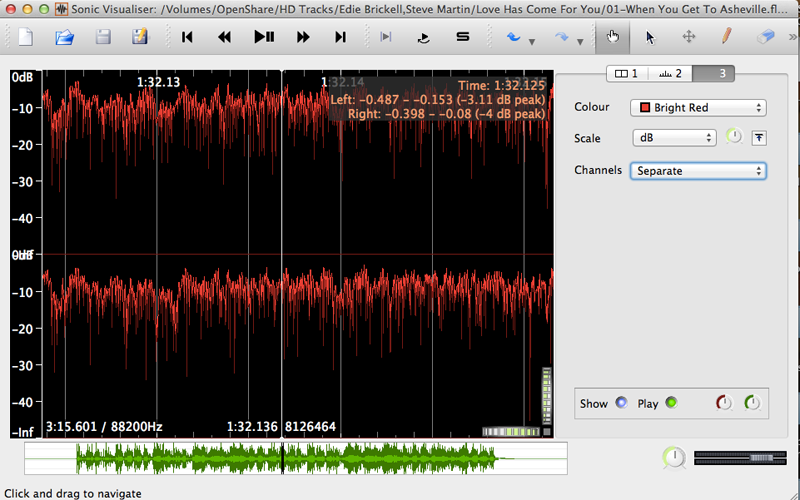Click Save Session As icon with pencil
The image size is (800, 500).
140,37
